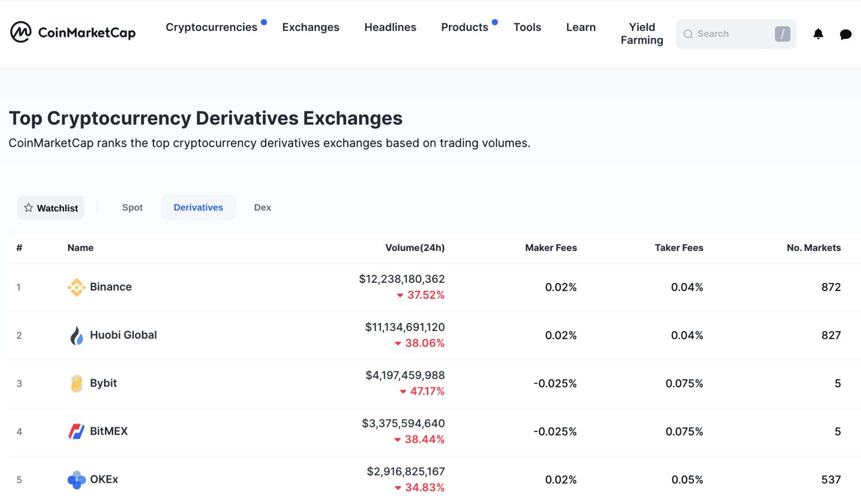Open the notifications bell
Image resolution: width=861 pixels, height=504 pixels.
(x=818, y=34)
